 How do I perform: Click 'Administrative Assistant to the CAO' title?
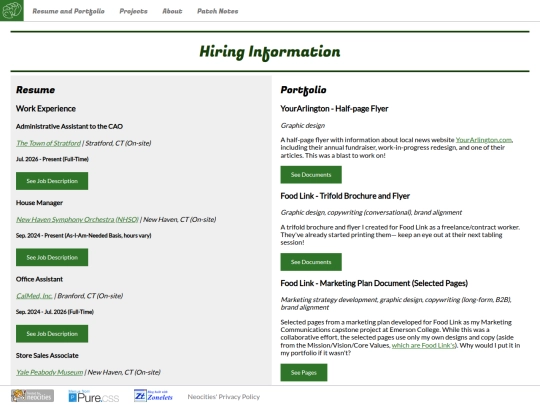69,126
